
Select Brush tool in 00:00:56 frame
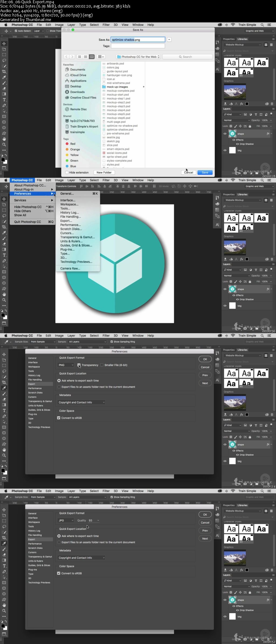[x=4, y=238]
